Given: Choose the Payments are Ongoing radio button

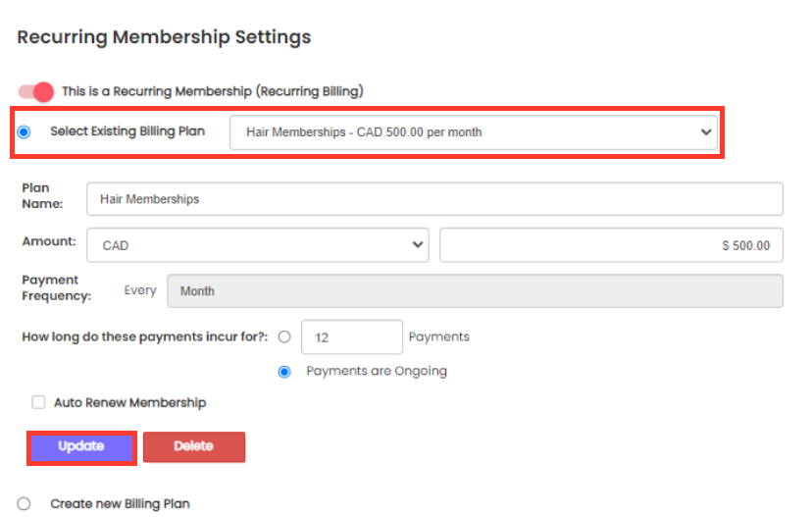Looking at the screenshot, I should (x=284, y=372).
